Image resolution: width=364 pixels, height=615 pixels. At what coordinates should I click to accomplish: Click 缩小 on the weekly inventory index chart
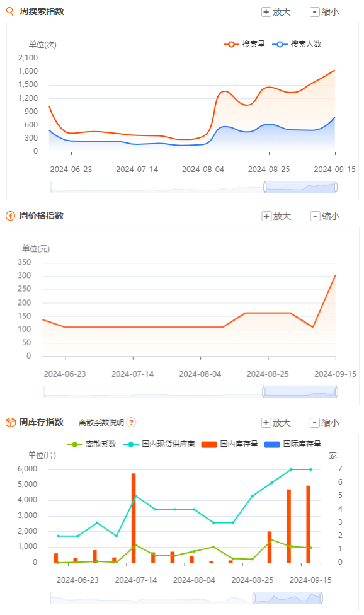tap(325, 423)
